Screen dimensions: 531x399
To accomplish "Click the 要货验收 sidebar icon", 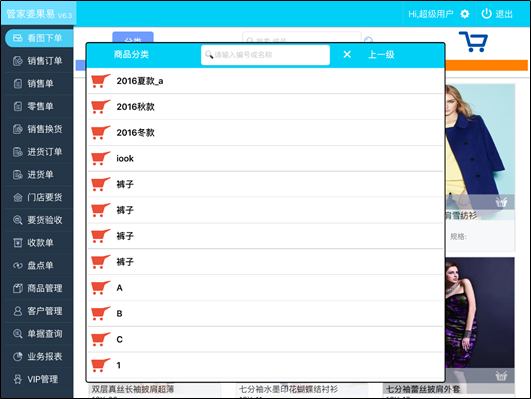I will click(x=18, y=220).
